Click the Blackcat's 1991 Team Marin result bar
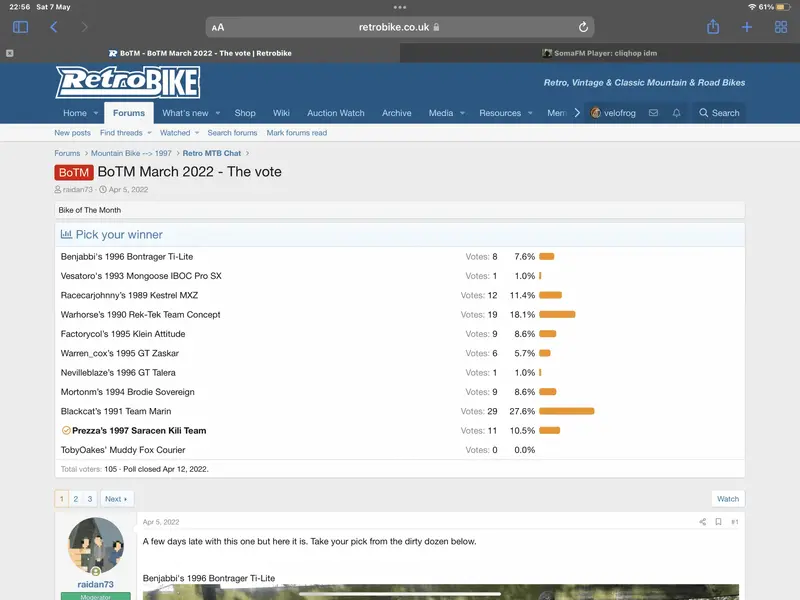This screenshot has width=800, height=600. 566,411
